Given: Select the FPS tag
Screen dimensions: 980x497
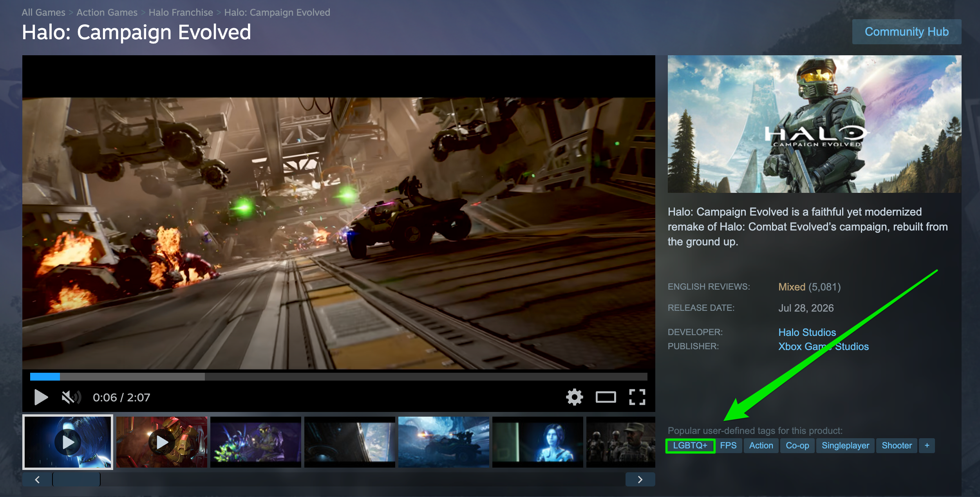Looking at the screenshot, I should pyautogui.click(x=728, y=446).
